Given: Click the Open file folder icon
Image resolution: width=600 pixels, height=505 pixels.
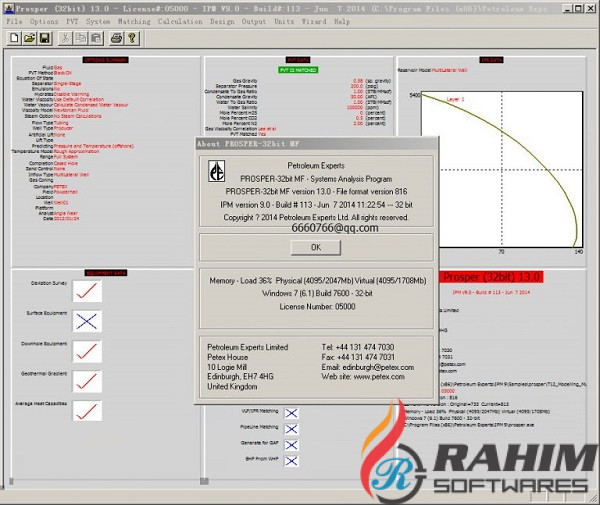Looking at the screenshot, I should [29, 38].
